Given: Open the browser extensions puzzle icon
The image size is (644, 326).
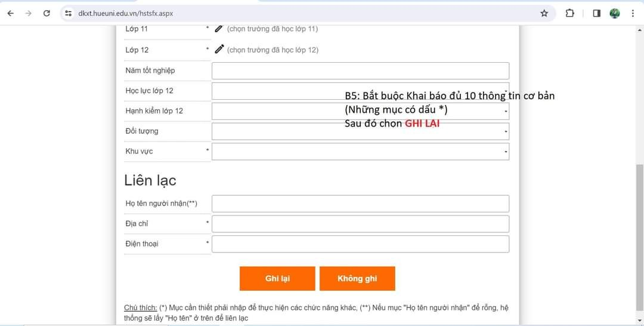Looking at the screenshot, I should pos(569,13).
